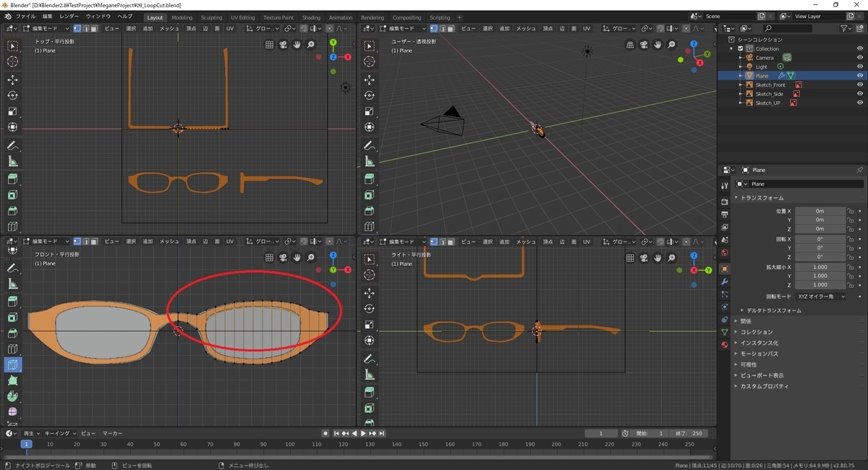This screenshot has width=868, height=470.
Task: Choose the 3D Cursor tool in top viewport
Action: point(13,62)
